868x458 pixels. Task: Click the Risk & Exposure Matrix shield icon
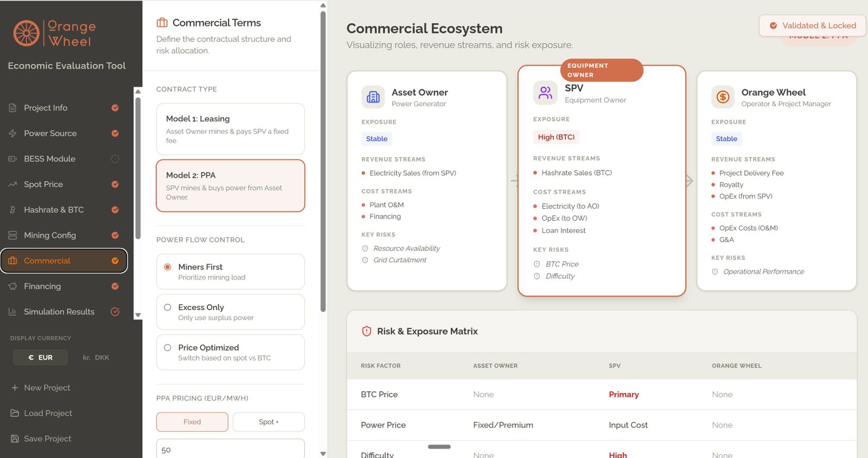[367, 331]
